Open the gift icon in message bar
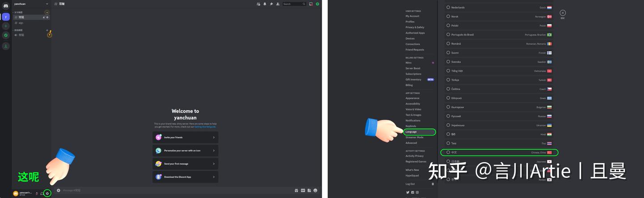Screen dimensions: 644x198 point(296,190)
